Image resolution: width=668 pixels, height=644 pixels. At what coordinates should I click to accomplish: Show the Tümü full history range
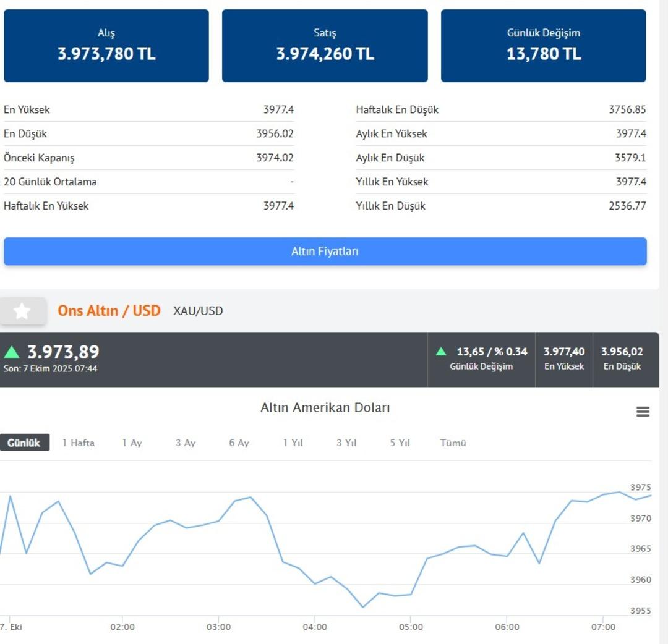coord(453,443)
